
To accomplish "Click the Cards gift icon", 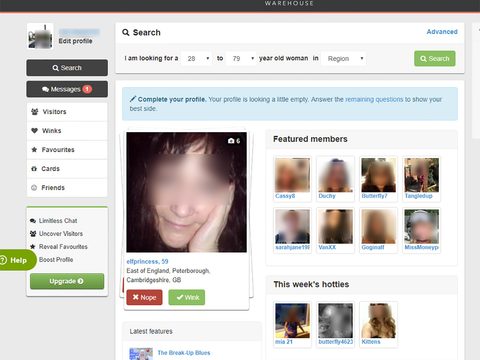I will point(34,169).
